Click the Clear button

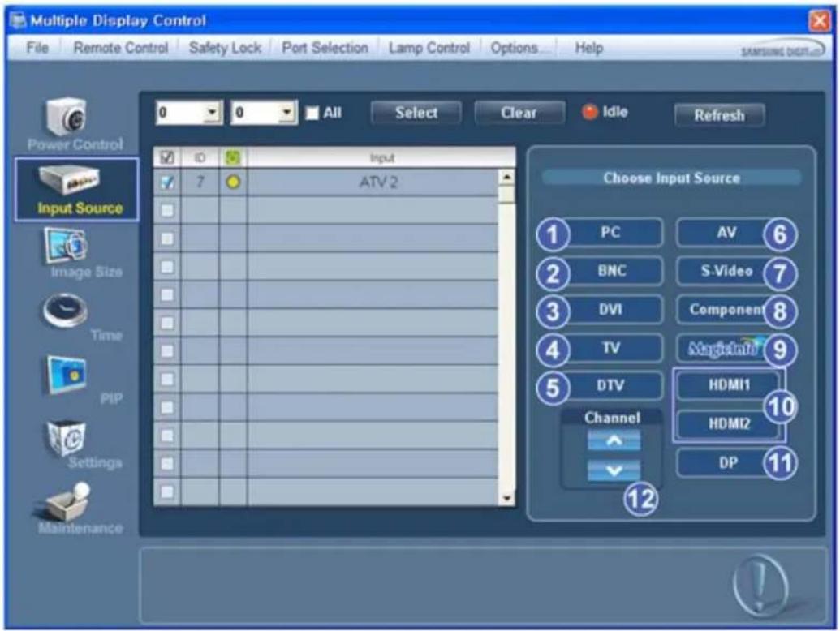(x=519, y=113)
